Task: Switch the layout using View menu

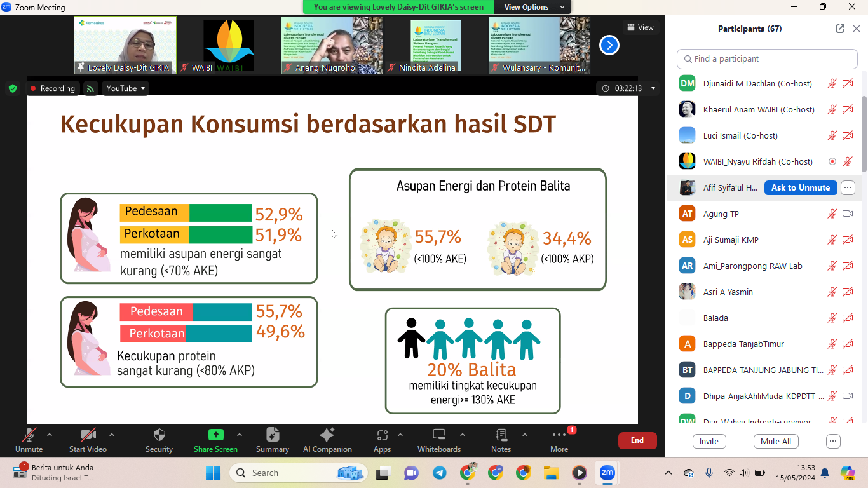Action: coord(640,27)
